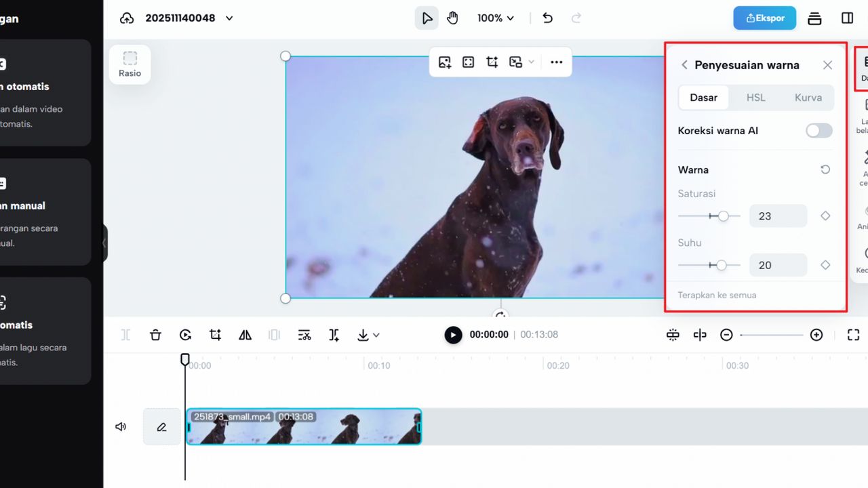Mute the track with the speaker icon

coord(121,427)
